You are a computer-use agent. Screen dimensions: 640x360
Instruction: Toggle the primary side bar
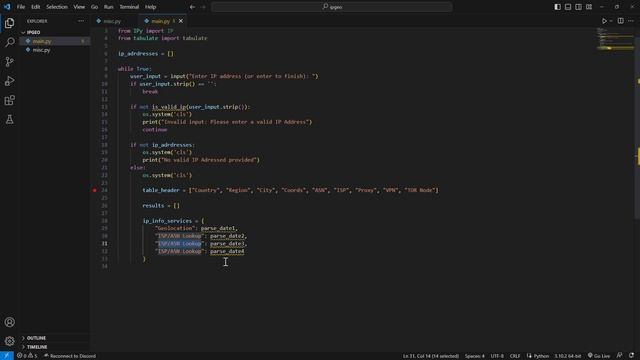pos(558,7)
